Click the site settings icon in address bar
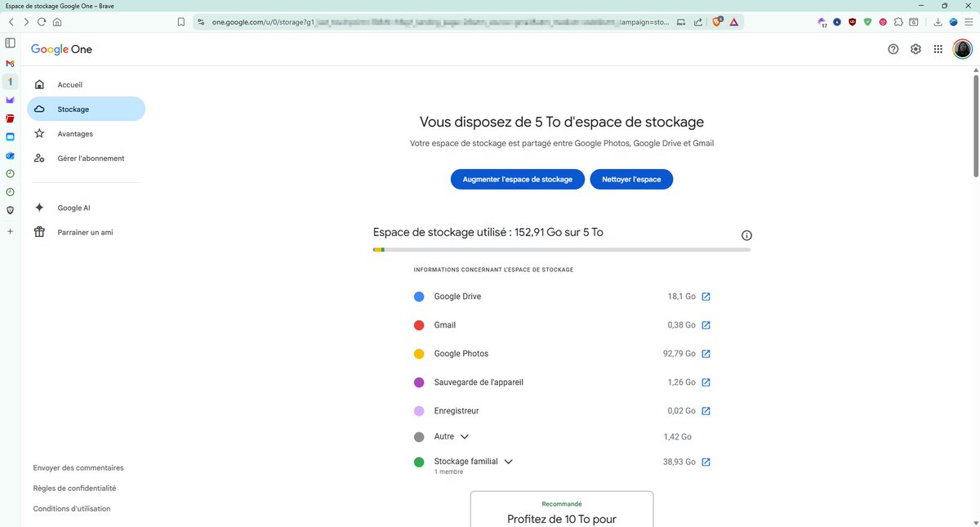 201,22
